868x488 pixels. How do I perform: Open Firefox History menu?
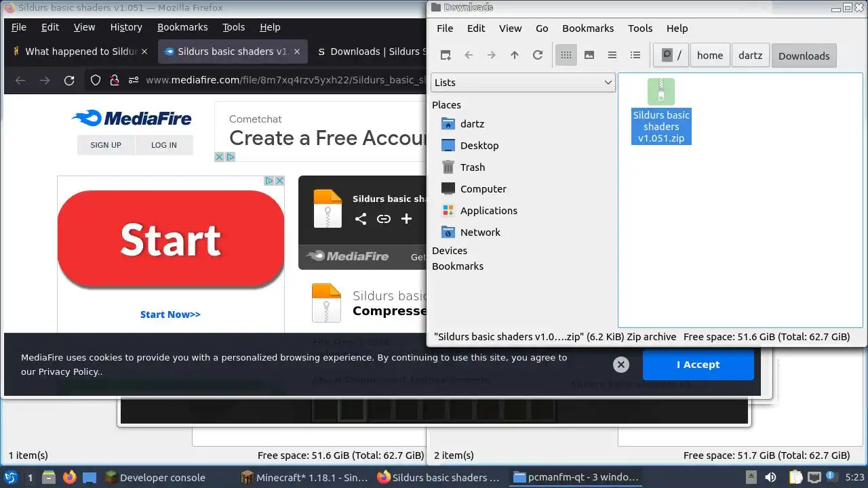(126, 27)
